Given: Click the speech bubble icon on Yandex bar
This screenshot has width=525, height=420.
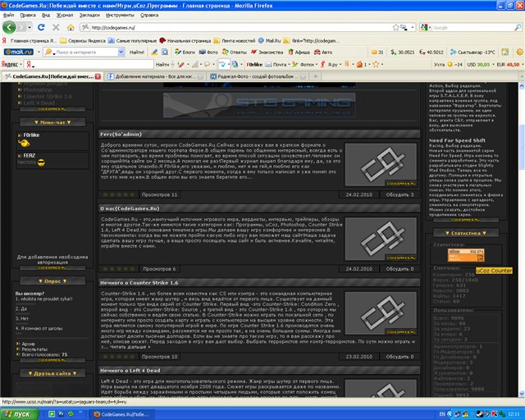Looking at the screenshot, I should pos(207,64).
